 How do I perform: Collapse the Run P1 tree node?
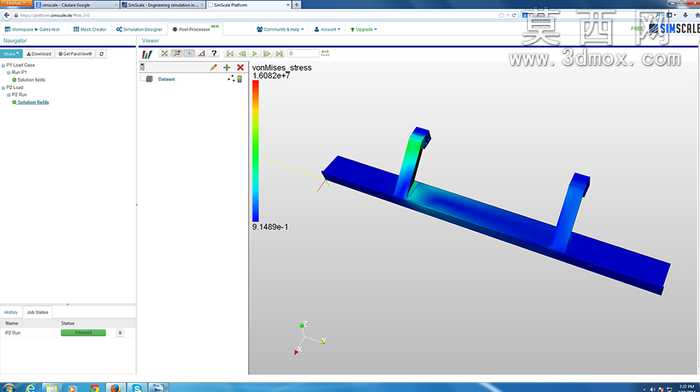(x=8, y=72)
